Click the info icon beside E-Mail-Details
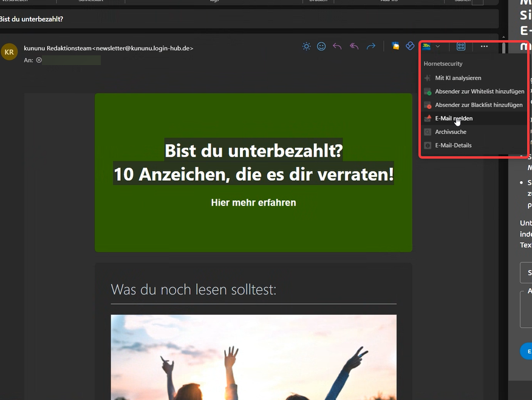The image size is (532, 400). pos(428,145)
